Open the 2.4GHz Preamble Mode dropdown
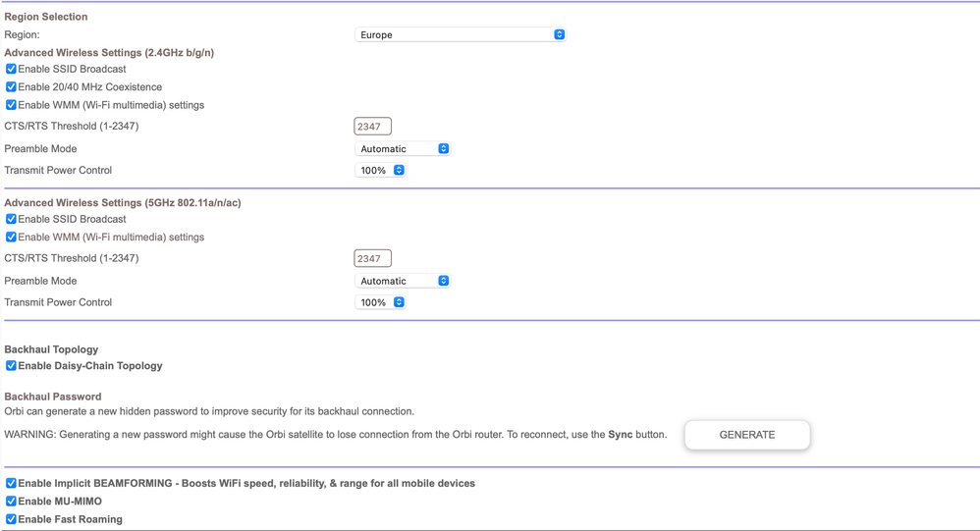 403,149
